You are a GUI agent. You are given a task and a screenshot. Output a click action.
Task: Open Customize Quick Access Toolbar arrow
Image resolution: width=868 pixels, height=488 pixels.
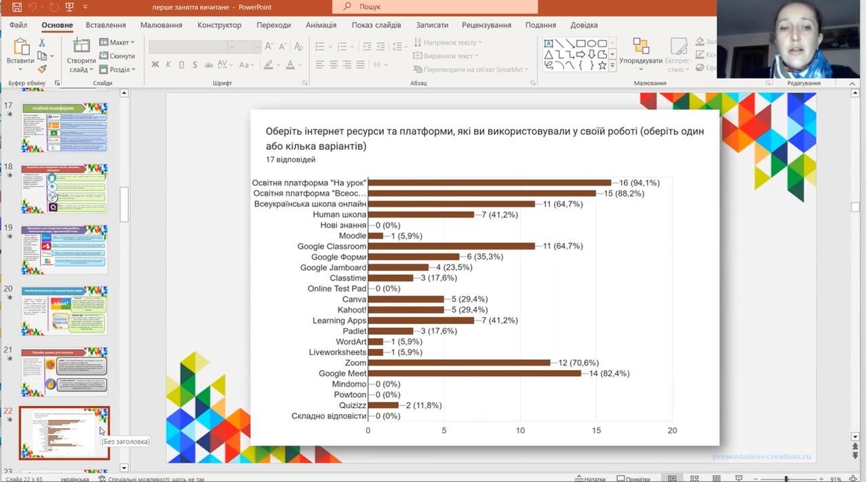click(x=85, y=7)
